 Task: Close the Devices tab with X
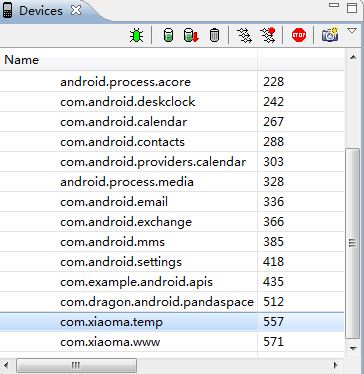point(76,10)
